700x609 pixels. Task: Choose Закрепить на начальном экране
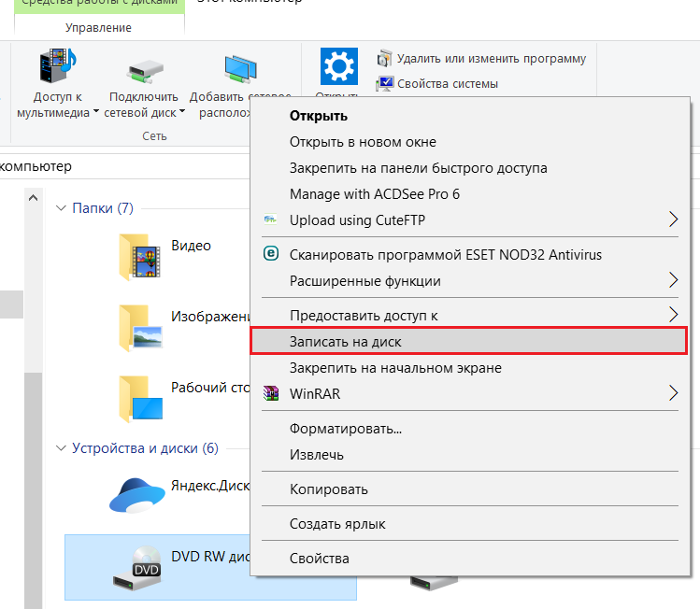pos(470,368)
